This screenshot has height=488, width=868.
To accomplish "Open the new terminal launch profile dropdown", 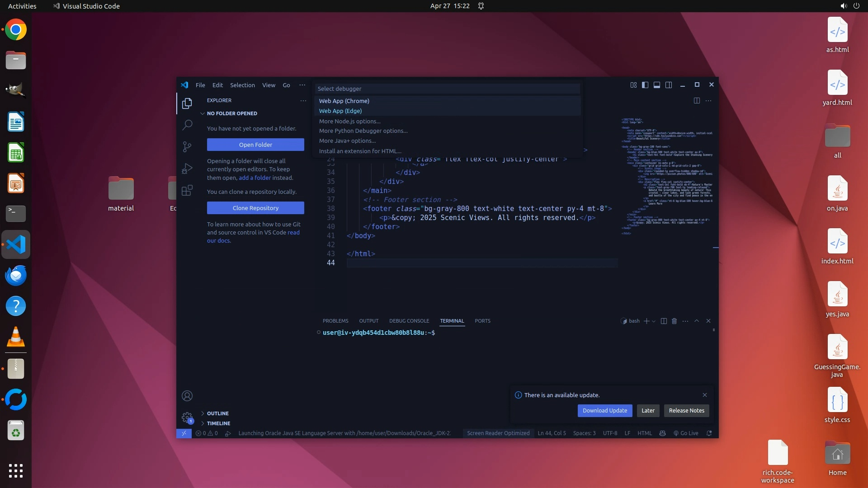I will point(654,321).
